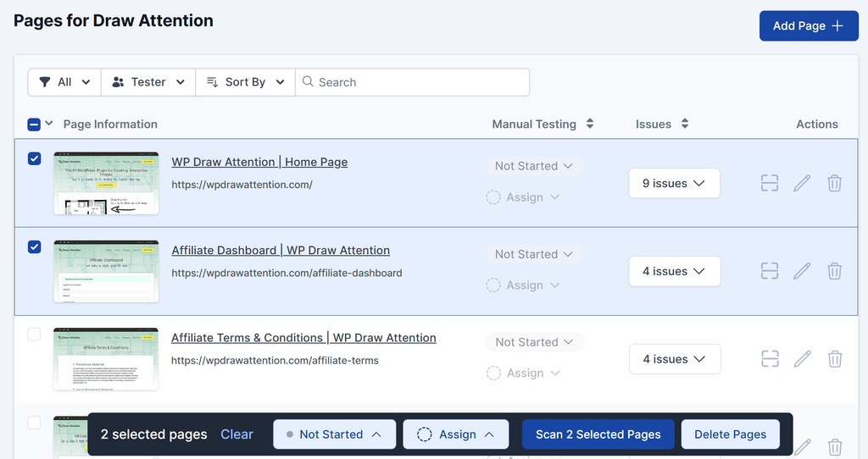Click the https://wpdrawattention.com/ URL text
The height and width of the screenshot is (459, 868).
[x=242, y=185]
